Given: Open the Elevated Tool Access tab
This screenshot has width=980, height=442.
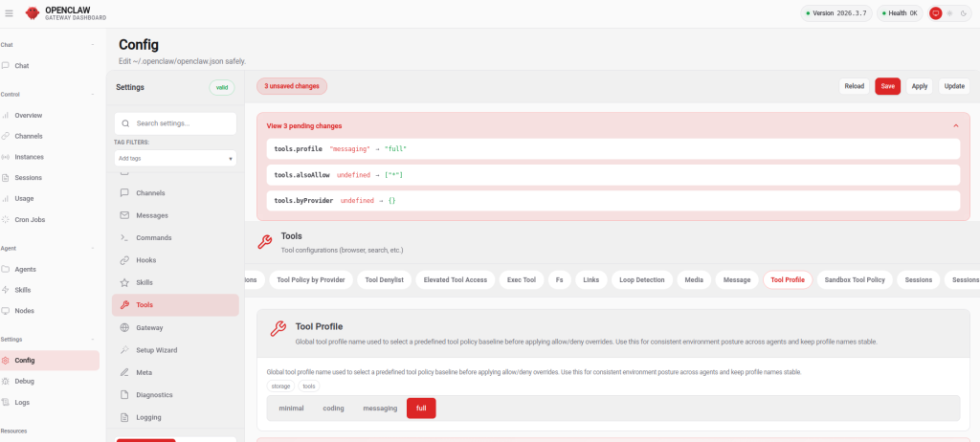Looking at the screenshot, I should coord(455,280).
